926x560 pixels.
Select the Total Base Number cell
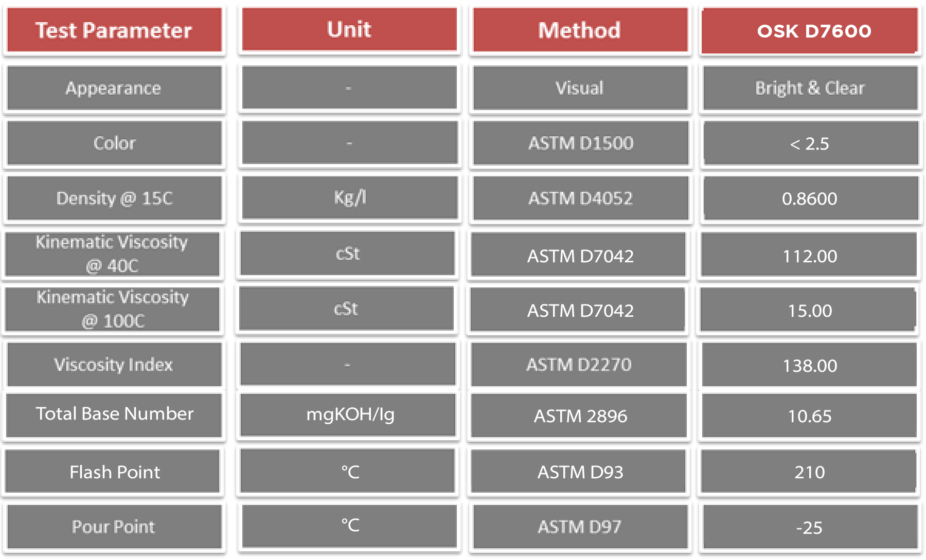point(114,414)
